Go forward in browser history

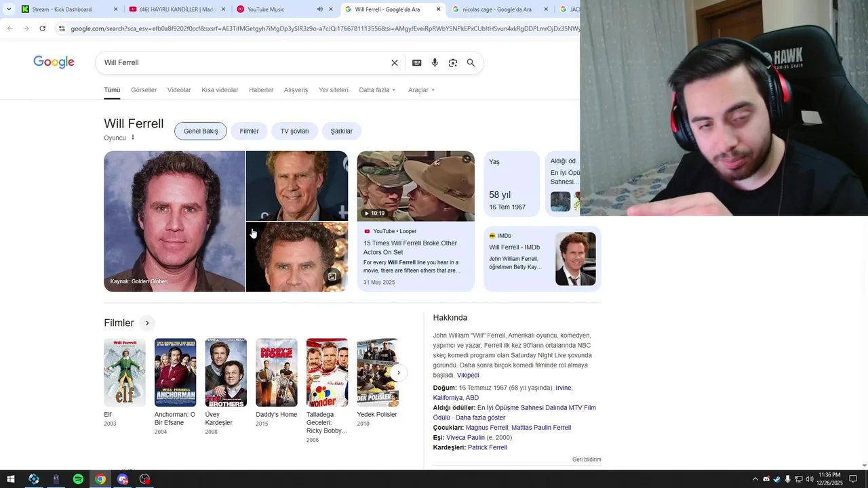point(26,28)
